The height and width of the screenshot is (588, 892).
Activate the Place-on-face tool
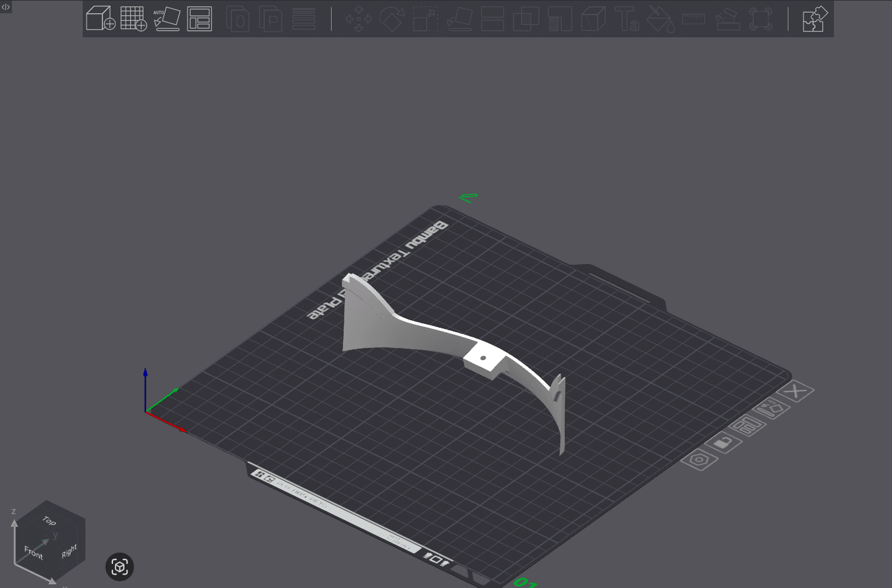click(459, 18)
